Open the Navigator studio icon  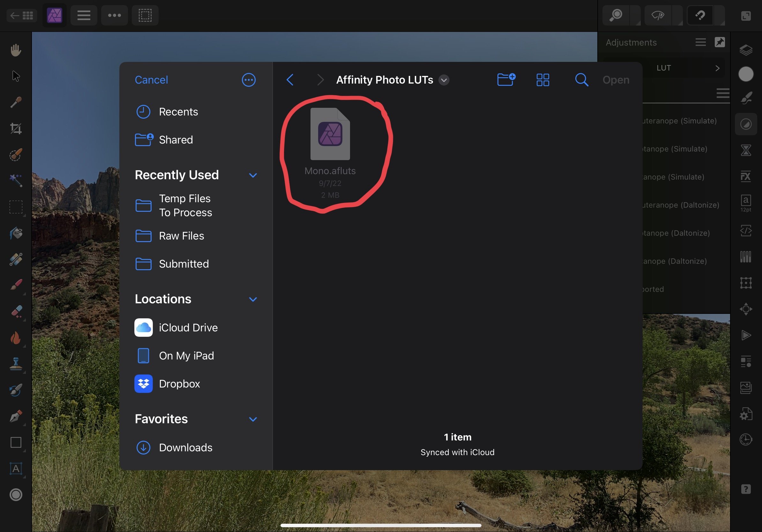click(x=746, y=309)
